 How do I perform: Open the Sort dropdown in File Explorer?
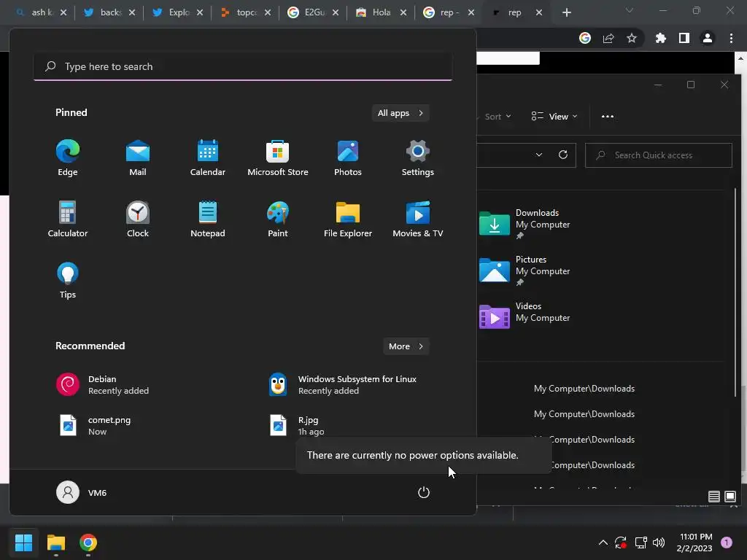[x=498, y=117]
